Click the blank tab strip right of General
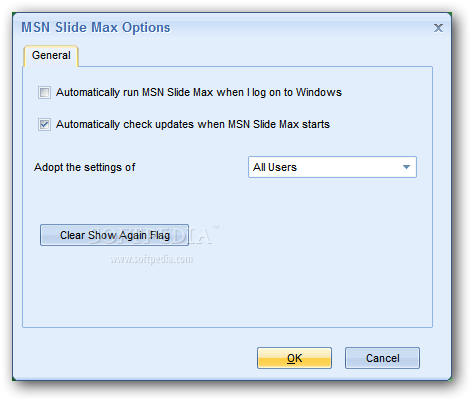472x401 pixels. [255, 56]
